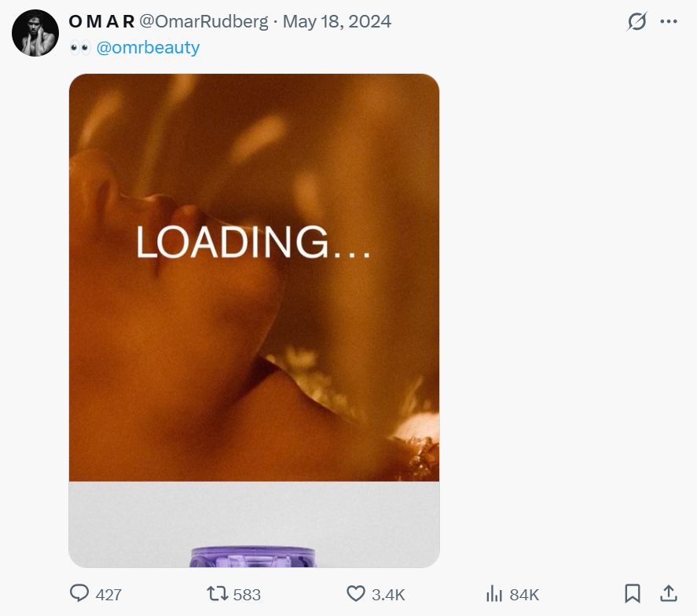Open the May 18, 2024 timestamp
This screenshot has height=616, width=697.
[x=336, y=21]
